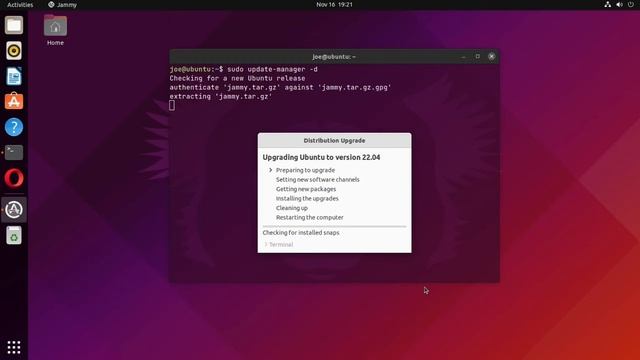This screenshot has height=360, width=640.
Task: Open the power menu icon in top bar
Action: (x=631, y=4)
